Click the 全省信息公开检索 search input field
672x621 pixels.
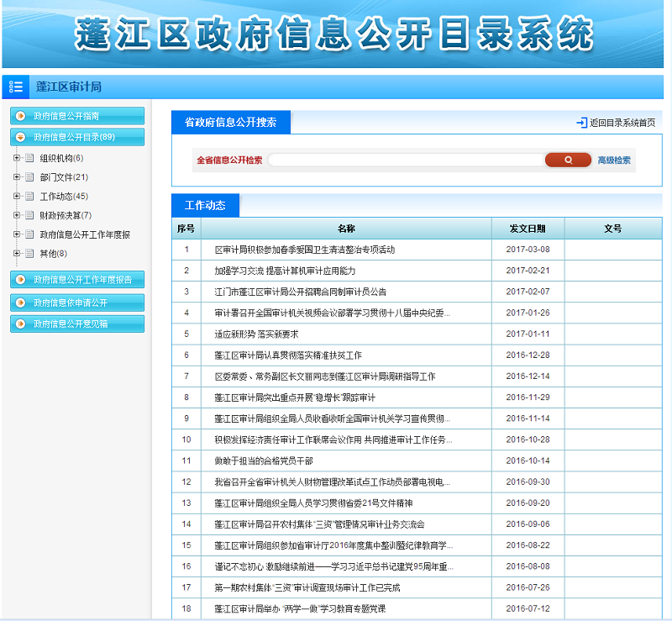point(403,160)
